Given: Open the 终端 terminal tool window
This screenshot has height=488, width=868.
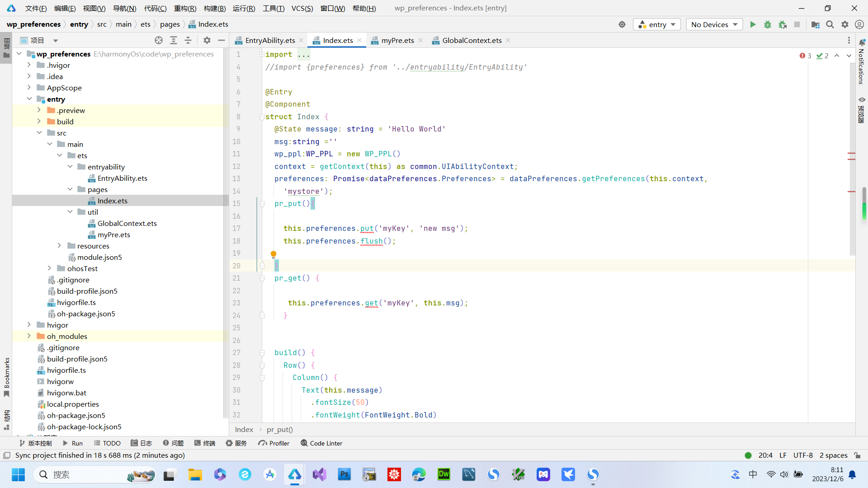Looking at the screenshot, I should pos(205,443).
